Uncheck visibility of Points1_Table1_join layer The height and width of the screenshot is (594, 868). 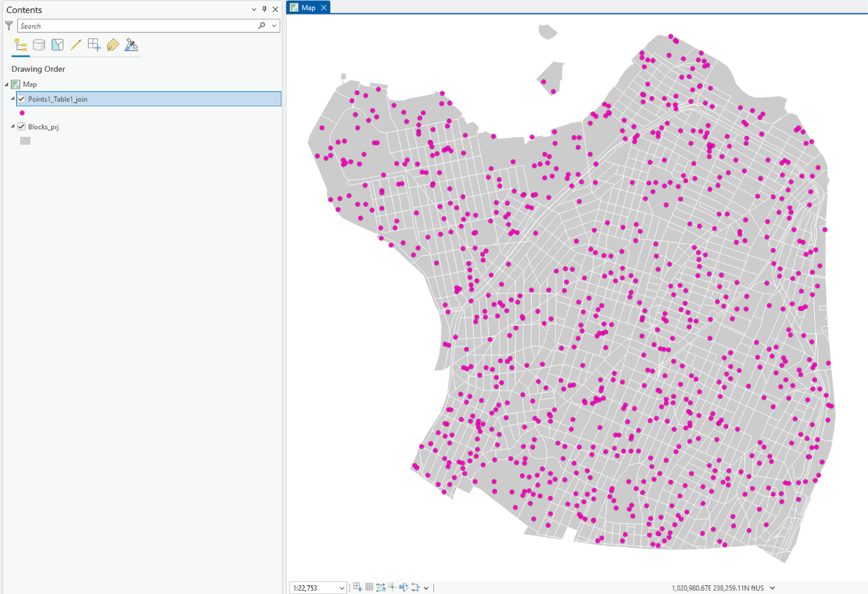(21, 99)
